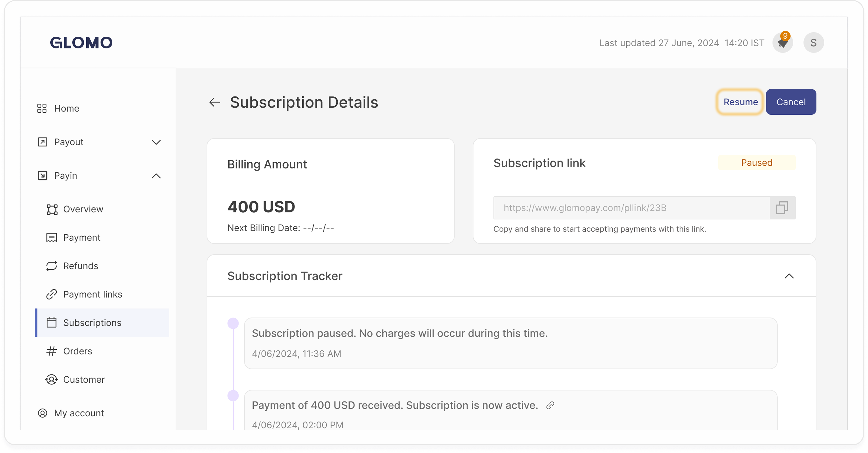The width and height of the screenshot is (868, 453).
Task: Select the Orders menu item
Action: tap(77, 351)
